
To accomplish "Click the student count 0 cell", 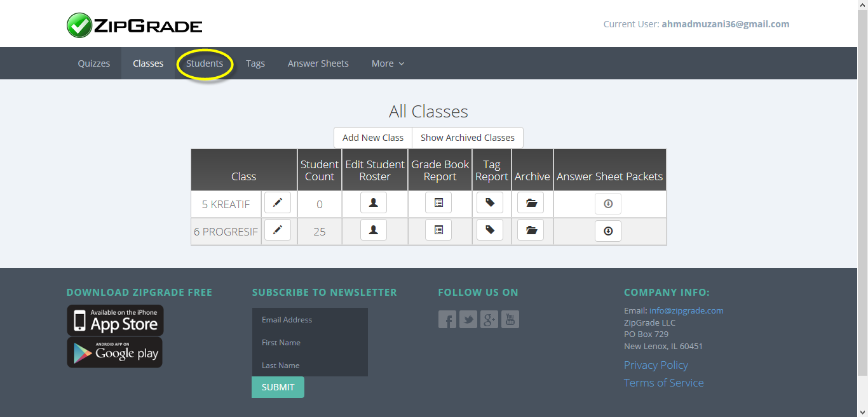I will point(320,204).
